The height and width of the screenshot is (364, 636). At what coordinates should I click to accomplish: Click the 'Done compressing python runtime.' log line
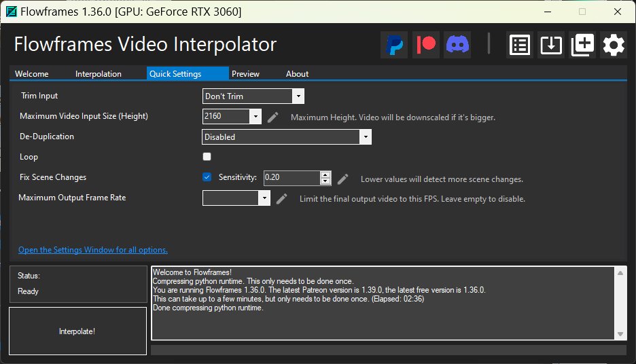208,308
